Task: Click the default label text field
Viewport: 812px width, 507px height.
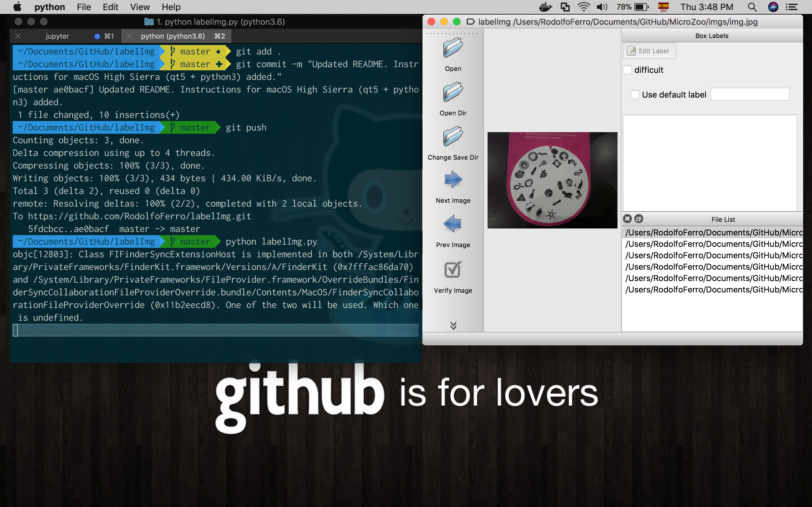Action: click(x=750, y=94)
